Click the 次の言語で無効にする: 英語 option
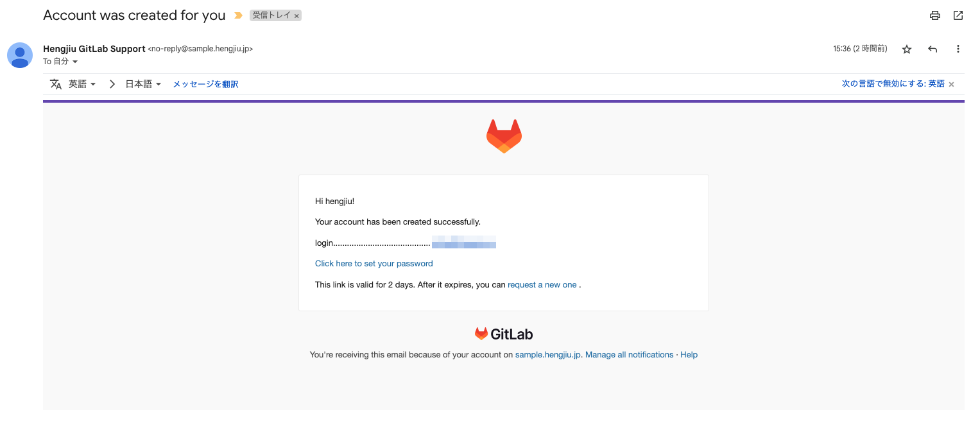This screenshot has height=421, width=980. point(893,83)
